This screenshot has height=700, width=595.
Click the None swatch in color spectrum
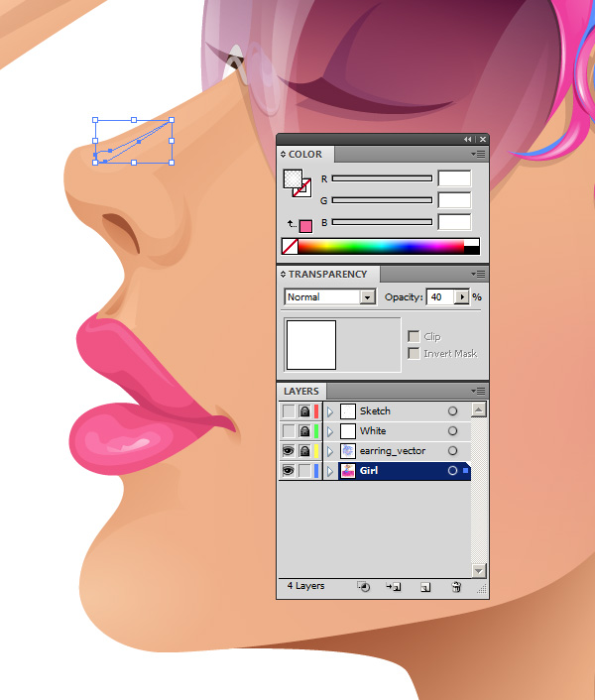290,246
